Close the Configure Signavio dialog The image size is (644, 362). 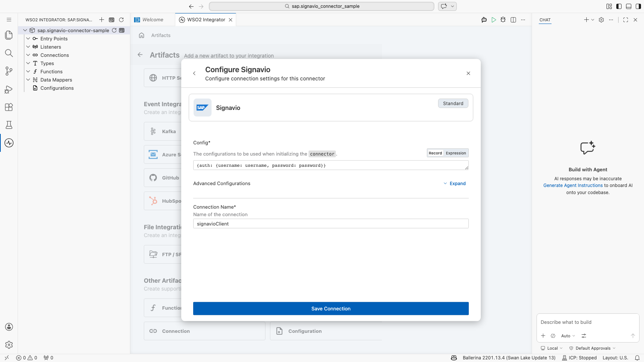(x=468, y=73)
